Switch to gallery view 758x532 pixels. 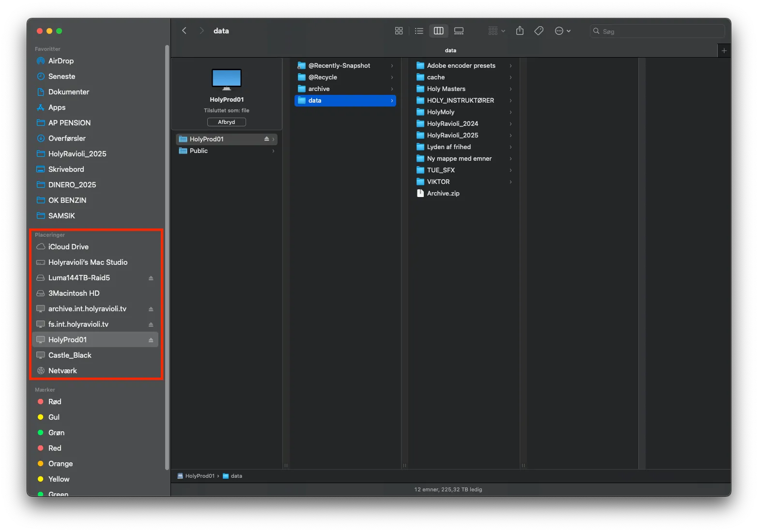click(x=459, y=31)
